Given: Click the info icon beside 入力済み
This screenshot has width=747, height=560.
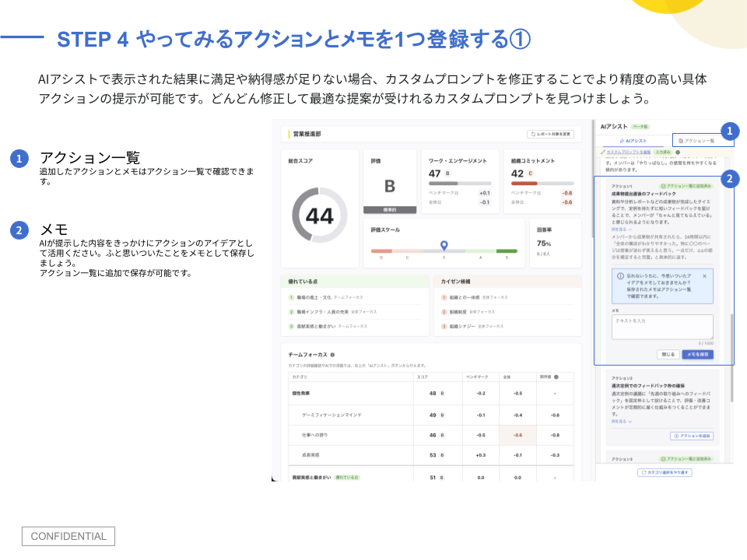Looking at the screenshot, I should pos(678,152).
